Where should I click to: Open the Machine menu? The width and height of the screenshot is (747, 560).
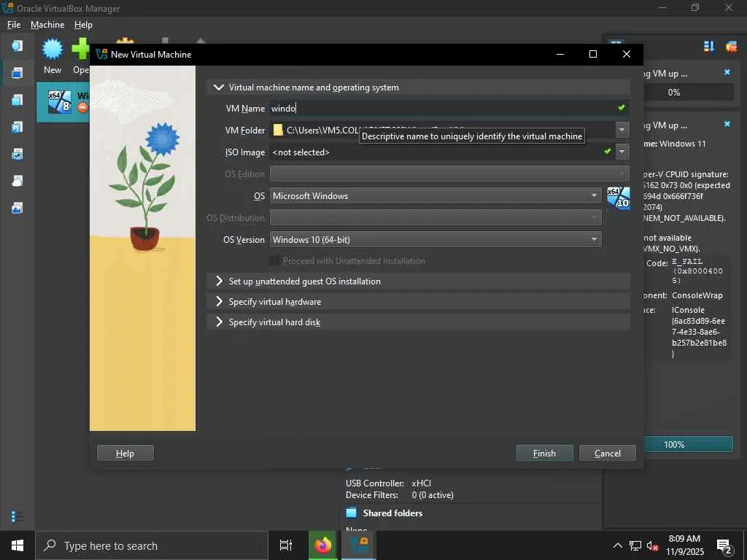pyautogui.click(x=47, y=24)
